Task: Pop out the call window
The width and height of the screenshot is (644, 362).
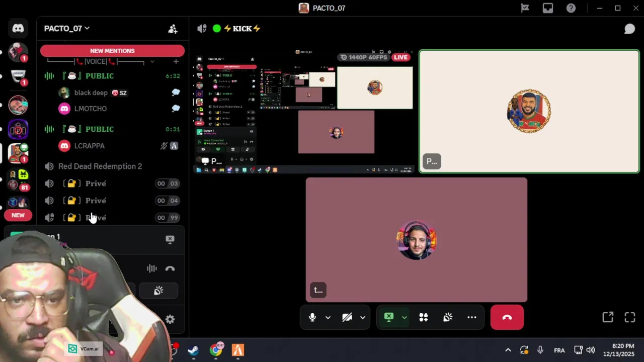Action: point(608,317)
